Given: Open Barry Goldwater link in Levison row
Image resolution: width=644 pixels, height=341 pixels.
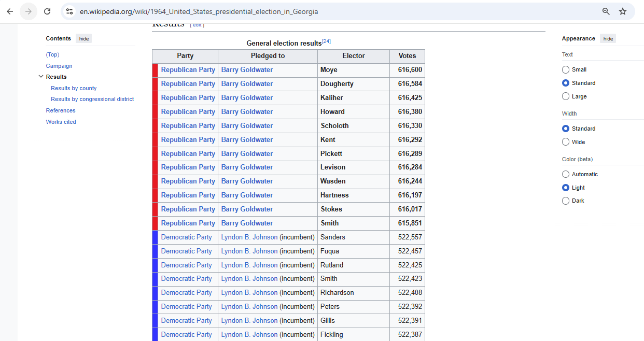Looking at the screenshot, I should tap(247, 167).
